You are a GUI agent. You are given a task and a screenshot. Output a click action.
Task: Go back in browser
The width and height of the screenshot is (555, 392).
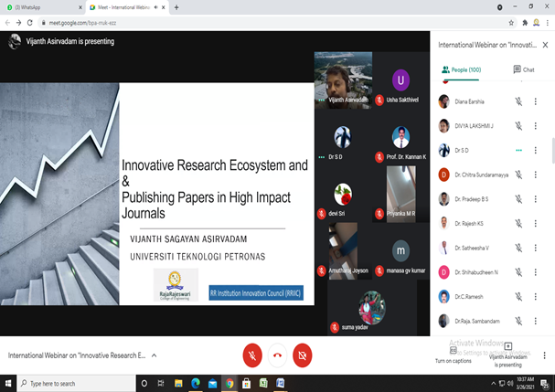point(7,23)
